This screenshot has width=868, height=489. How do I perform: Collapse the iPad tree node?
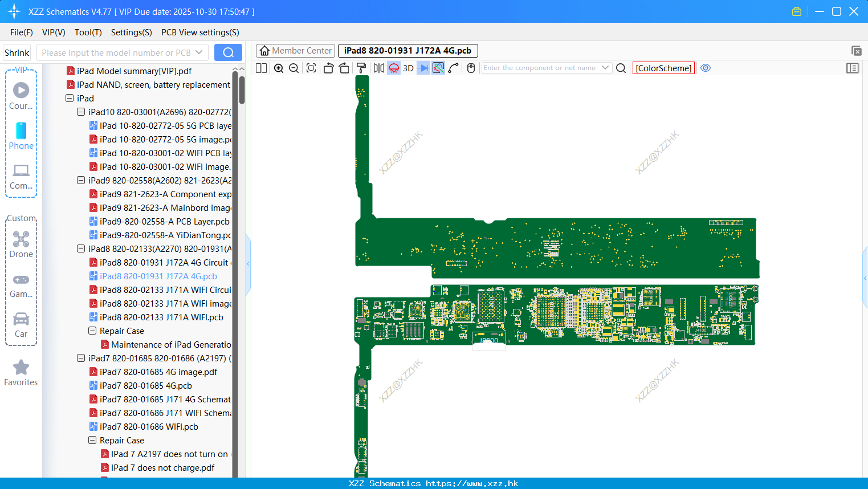click(70, 98)
